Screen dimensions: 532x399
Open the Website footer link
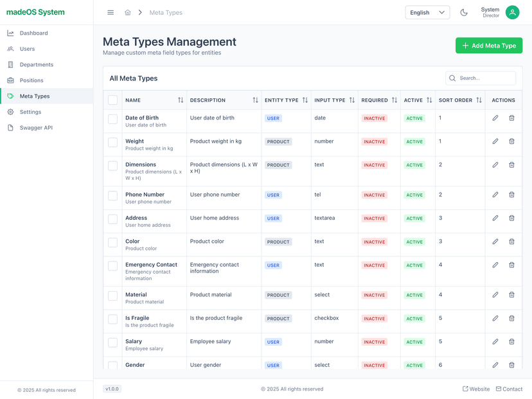point(476,389)
